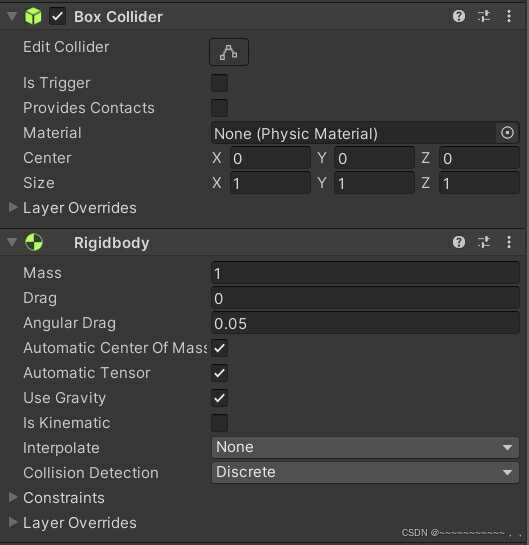
Task: Collapse the Rigidbody component foldout arrow
Action: coord(12,242)
